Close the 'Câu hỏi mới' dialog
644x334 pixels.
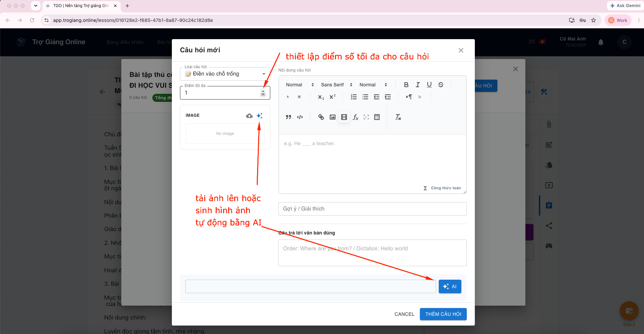[461, 50]
